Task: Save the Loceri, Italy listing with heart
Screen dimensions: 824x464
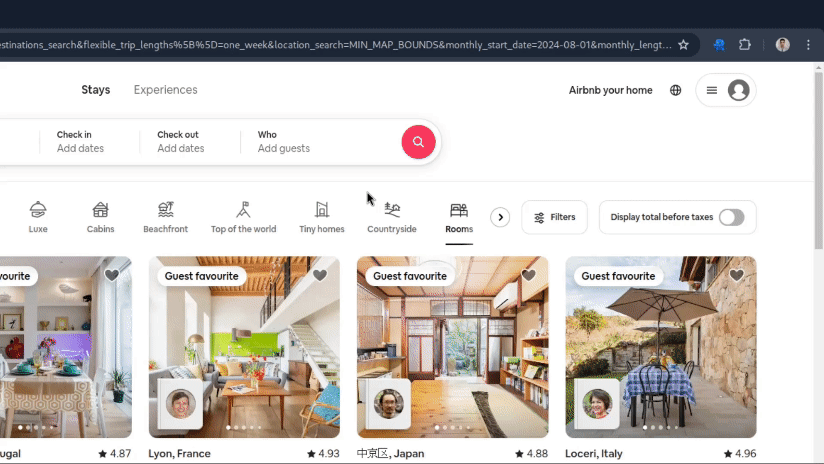Action: 736,275
